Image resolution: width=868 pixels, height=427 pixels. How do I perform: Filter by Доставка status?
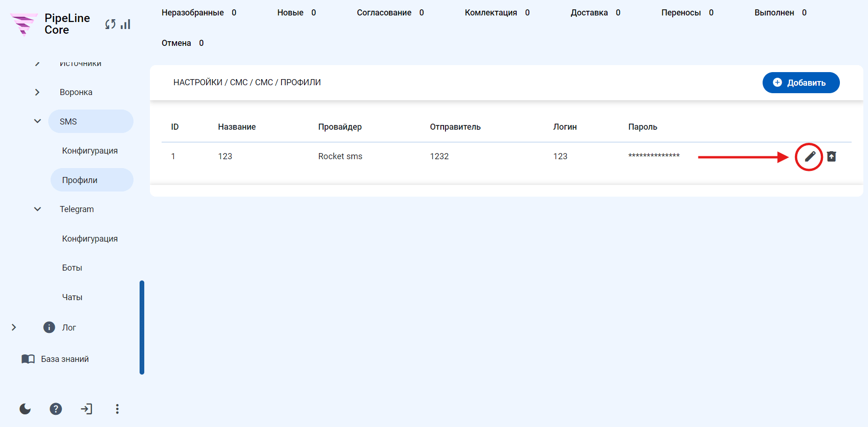[595, 13]
